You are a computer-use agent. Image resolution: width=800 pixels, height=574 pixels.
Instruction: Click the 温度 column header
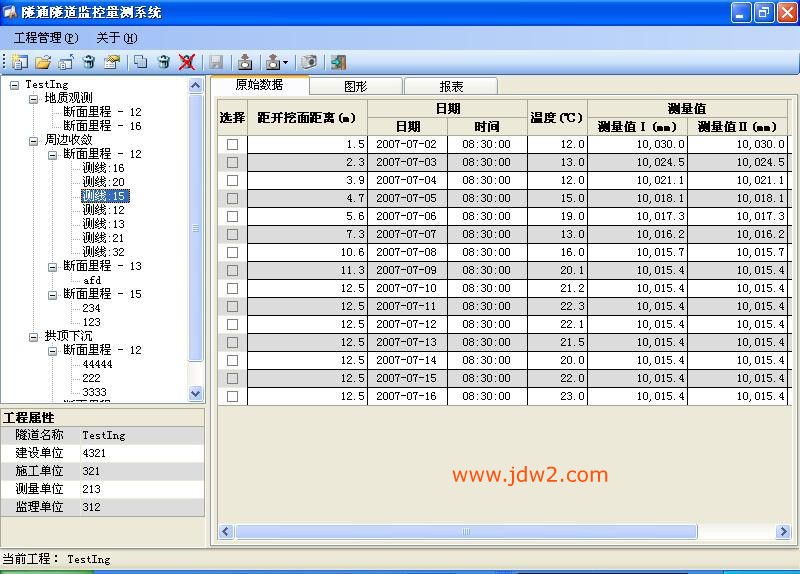(x=557, y=118)
